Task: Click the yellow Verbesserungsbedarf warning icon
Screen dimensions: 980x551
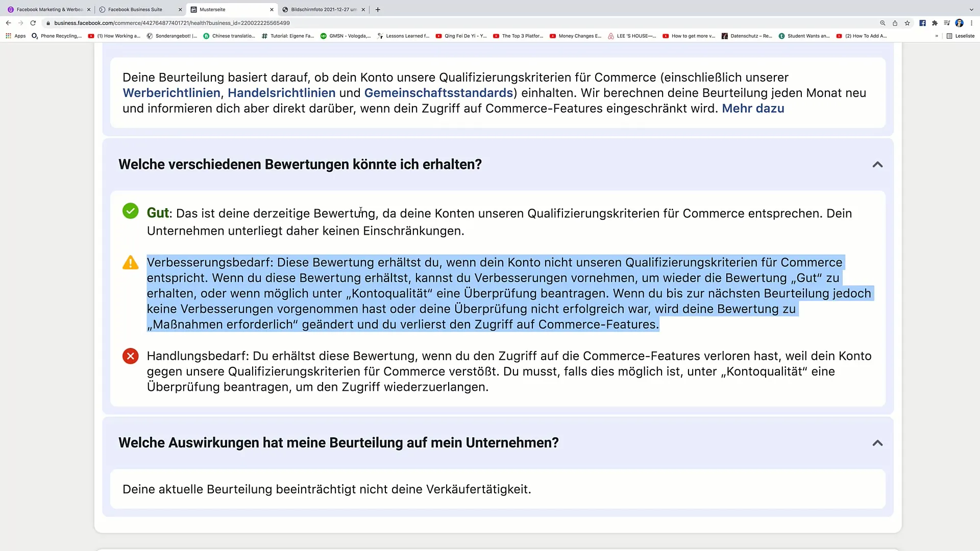Action: [x=131, y=262]
